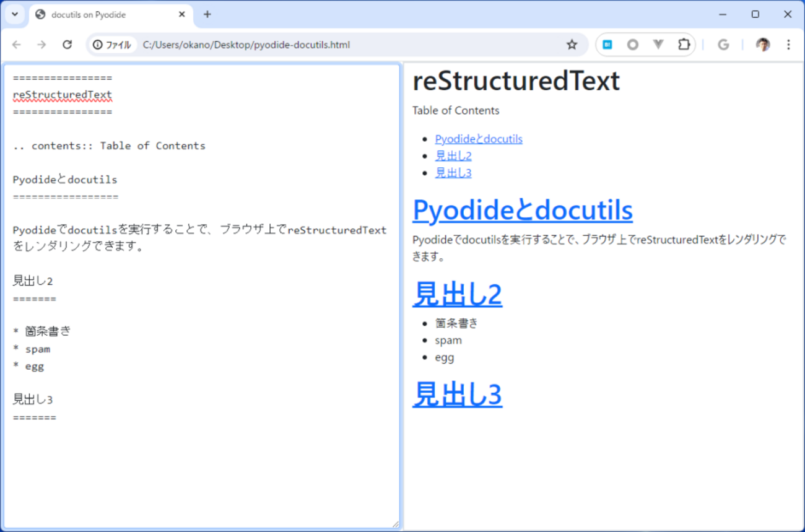Reload the current page
Viewport: 805px width, 532px height.
click(x=67, y=45)
